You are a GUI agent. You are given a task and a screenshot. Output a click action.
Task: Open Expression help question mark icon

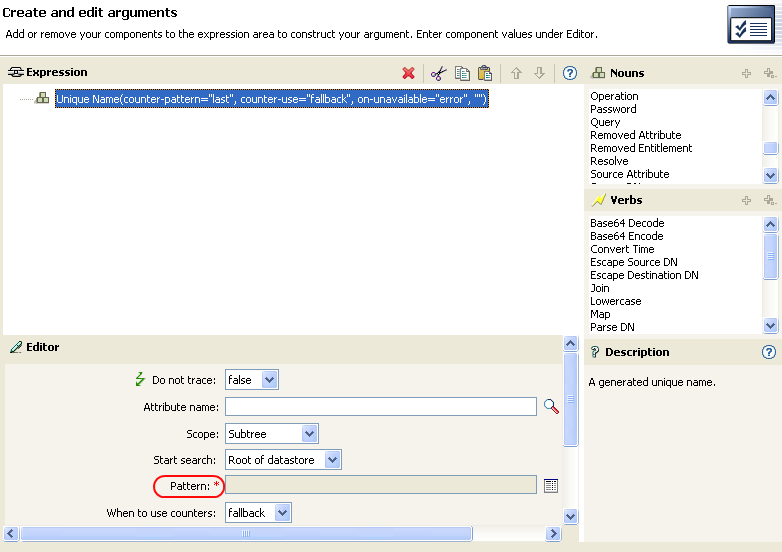[x=570, y=73]
